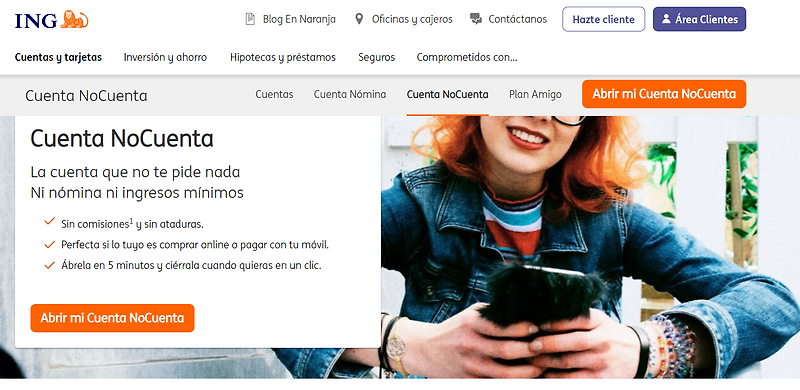Click the gray bar Cuenta NoCuenta title
The height and width of the screenshot is (390, 800).
86,96
